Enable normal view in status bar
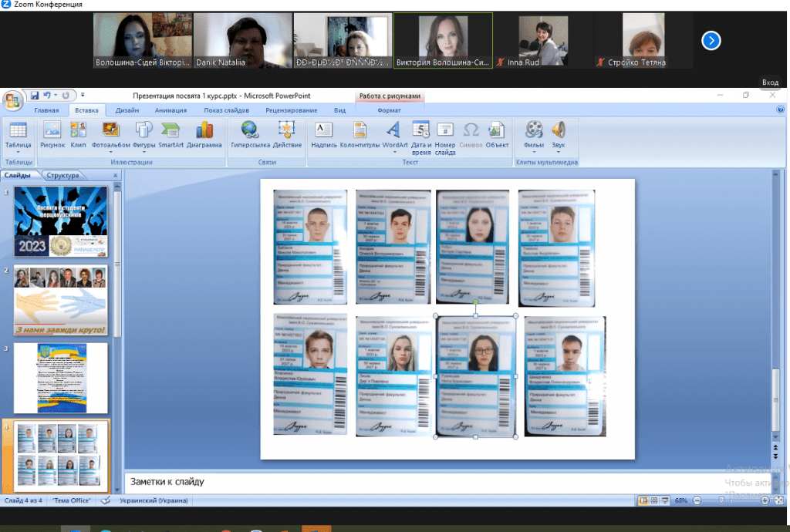The image size is (790, 532). (643, 500)
